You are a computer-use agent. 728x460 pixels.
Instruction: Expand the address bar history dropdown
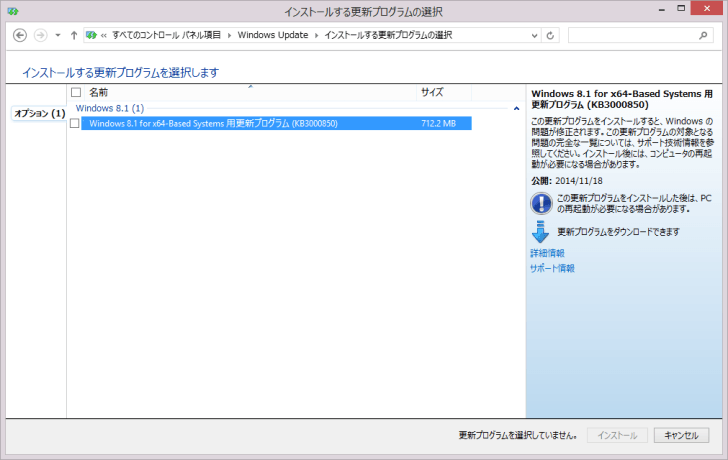pos(531,35)
